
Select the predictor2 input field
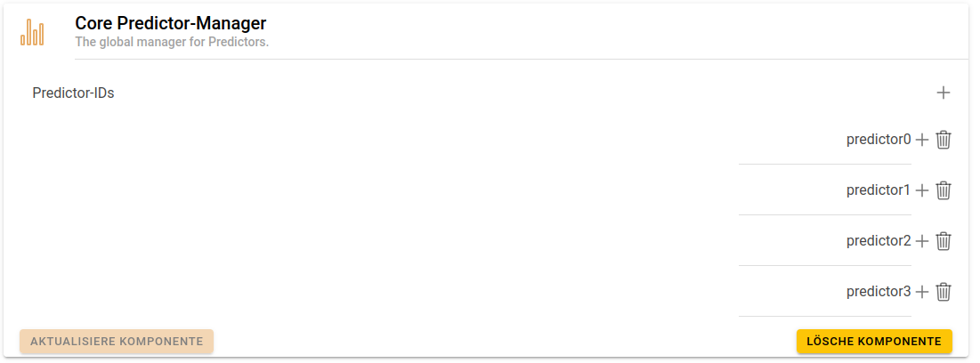(824, 241)
